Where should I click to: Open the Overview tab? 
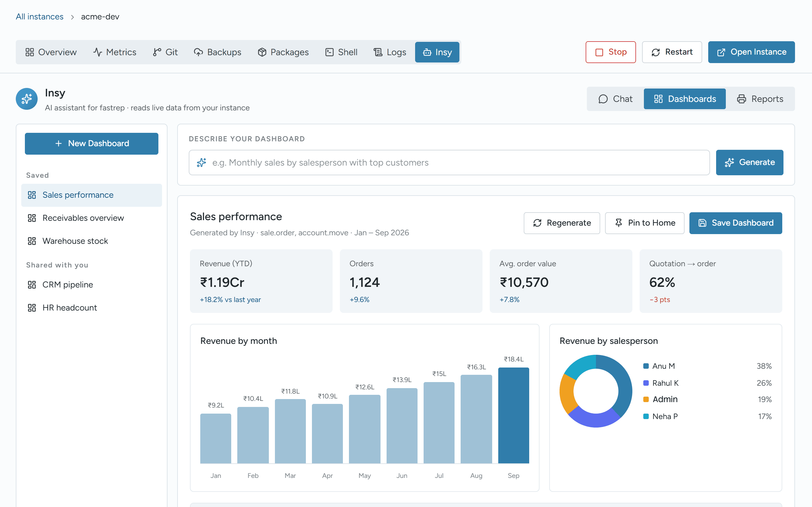point(51,52)
